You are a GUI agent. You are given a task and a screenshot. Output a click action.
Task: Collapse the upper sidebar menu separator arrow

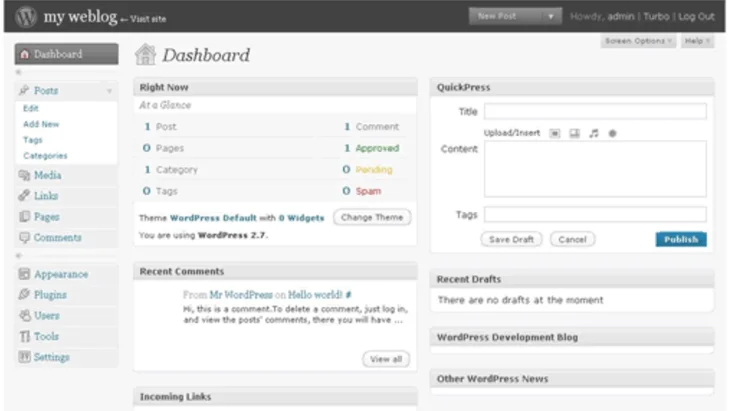pos(19,72)
